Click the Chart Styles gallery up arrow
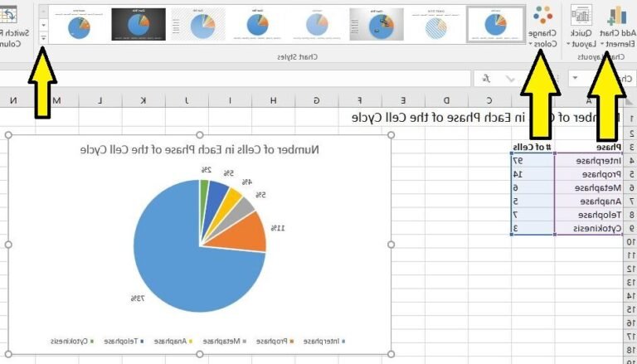The width and height of the screenshot is (637, 364). (43, 12)
